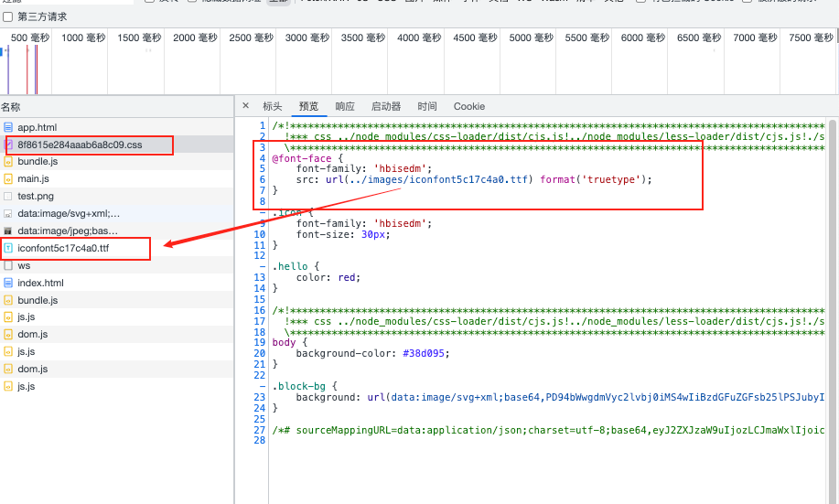
Task: Collapse the .icon CSS rule block
Action: click(263, 212)
